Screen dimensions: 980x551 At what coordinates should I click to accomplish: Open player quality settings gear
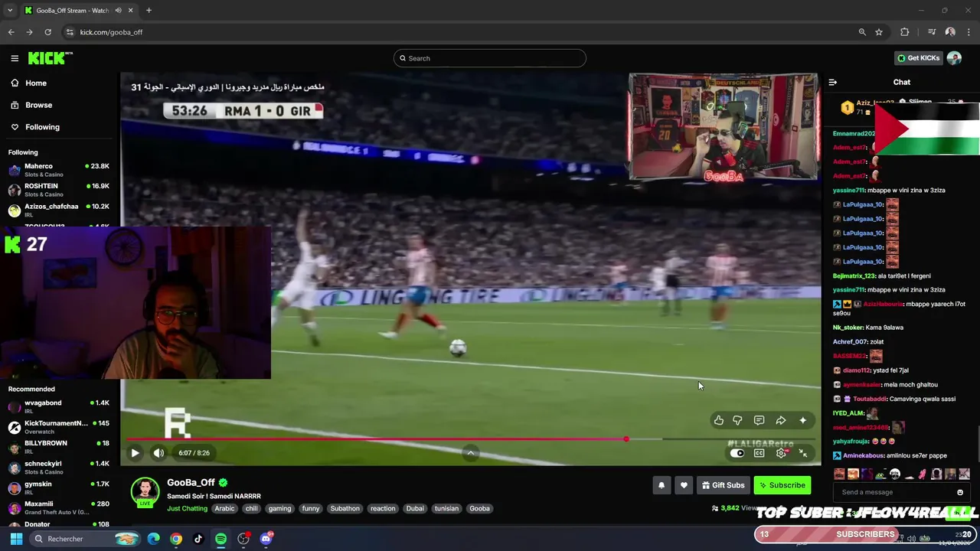click(781, 453)
